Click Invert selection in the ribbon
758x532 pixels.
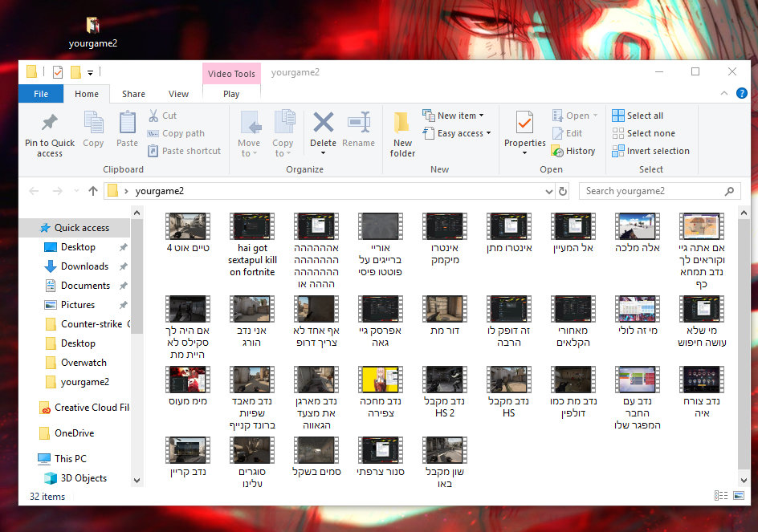[x=650, y=151]
